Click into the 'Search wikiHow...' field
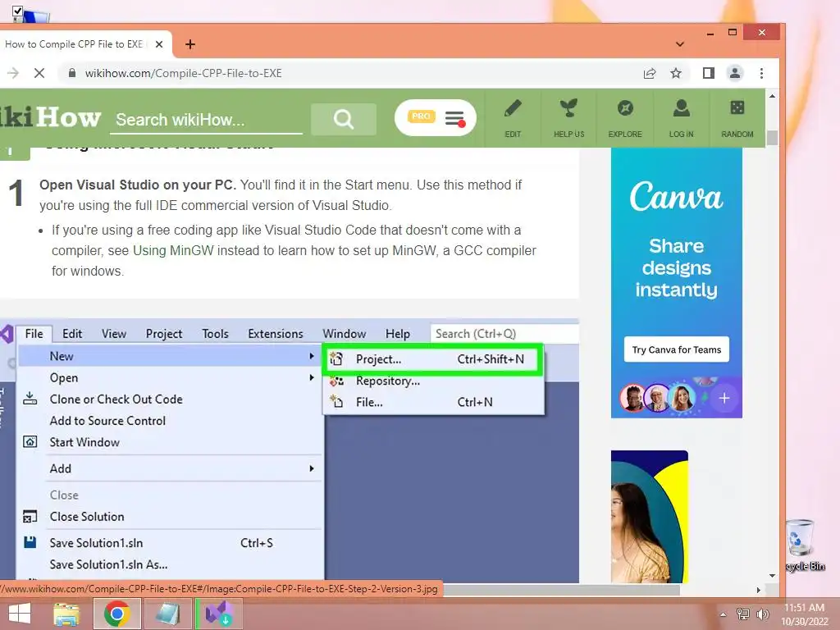The height and width of the screenshot is (630, 840). (206, 120)
